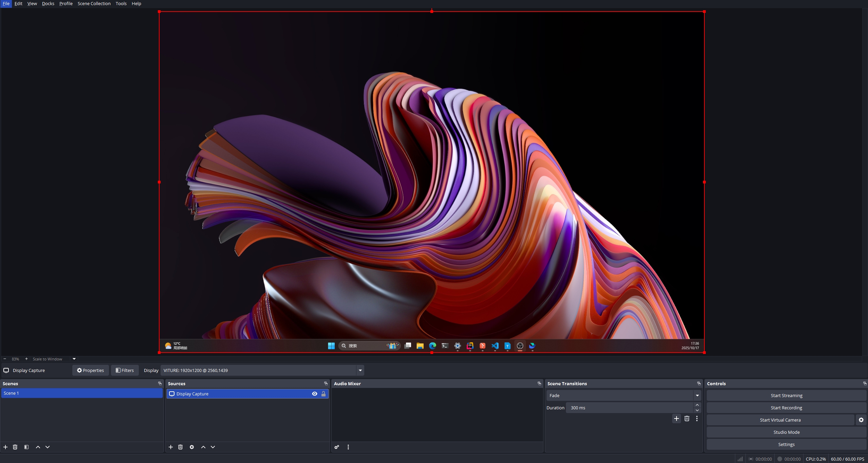Open the Scale to Window dropdown
This screenshot has height=463, width=868.
74,359
